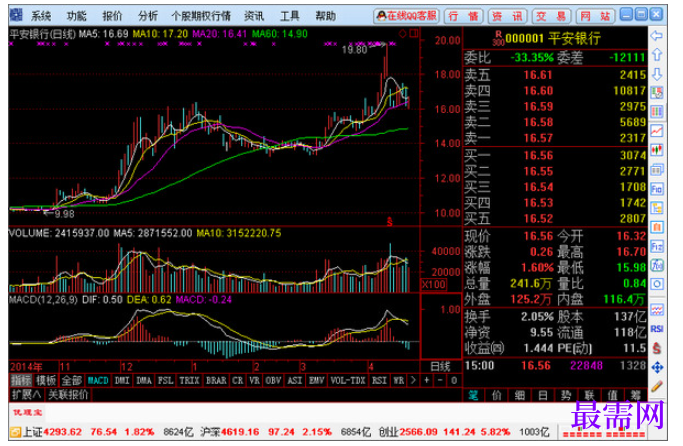This screenshot has width=683, height=446.
Task: Open the 日线 period selector
Action: (440, 366)
